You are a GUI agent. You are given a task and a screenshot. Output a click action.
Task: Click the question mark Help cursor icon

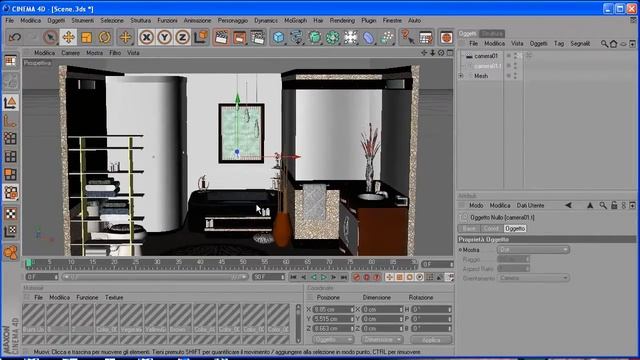407,37
